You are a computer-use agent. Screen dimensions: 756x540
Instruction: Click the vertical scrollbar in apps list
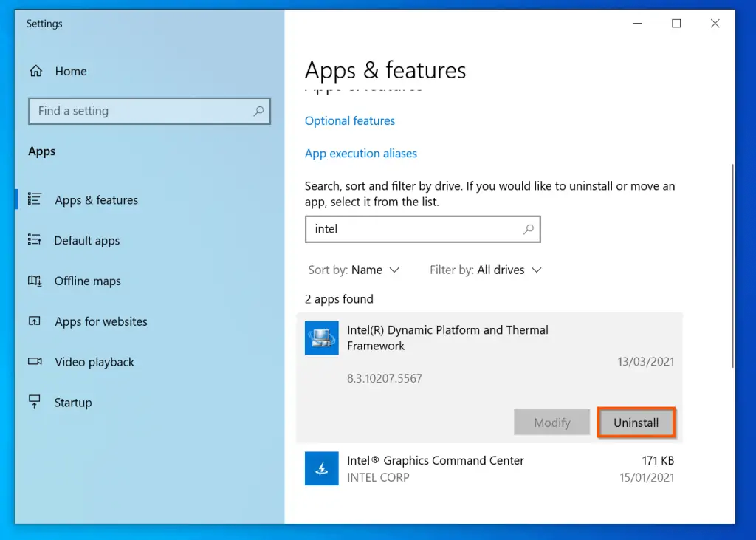tap(731, 266)
